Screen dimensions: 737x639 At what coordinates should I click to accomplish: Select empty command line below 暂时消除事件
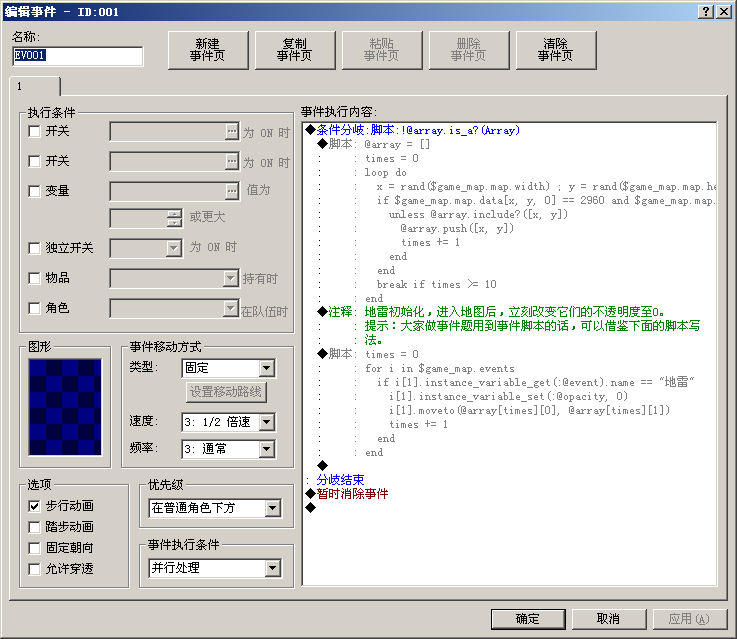[510, 508]
